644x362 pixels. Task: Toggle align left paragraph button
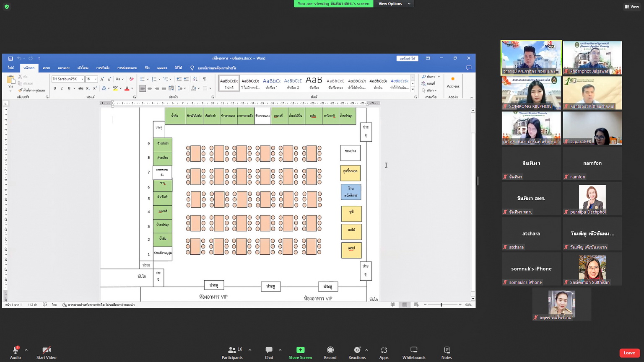pyautogui.click(x=143, y=88)
